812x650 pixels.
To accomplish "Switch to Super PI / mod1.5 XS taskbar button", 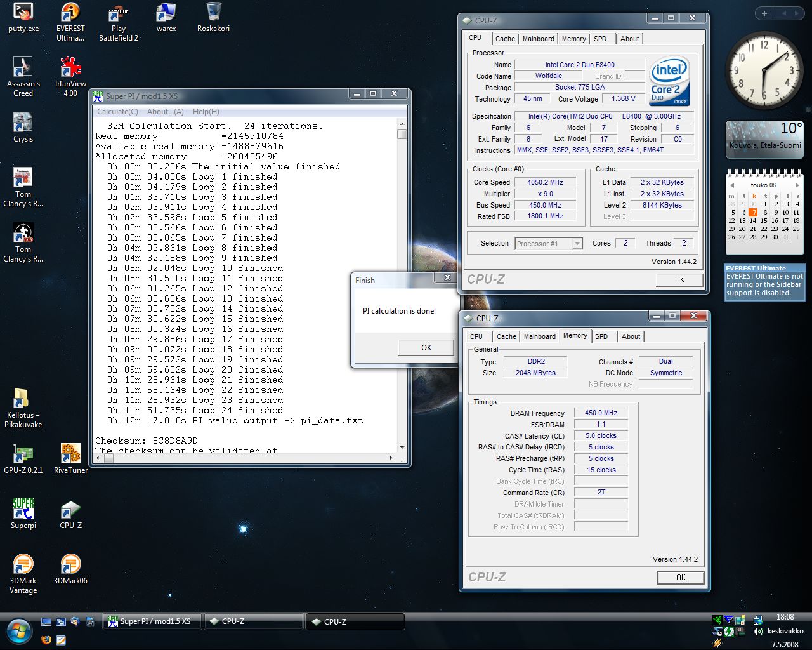I will pos(152,621).
